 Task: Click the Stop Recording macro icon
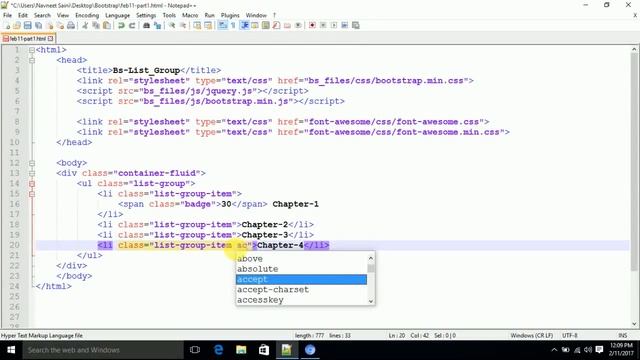click(323, 25)
